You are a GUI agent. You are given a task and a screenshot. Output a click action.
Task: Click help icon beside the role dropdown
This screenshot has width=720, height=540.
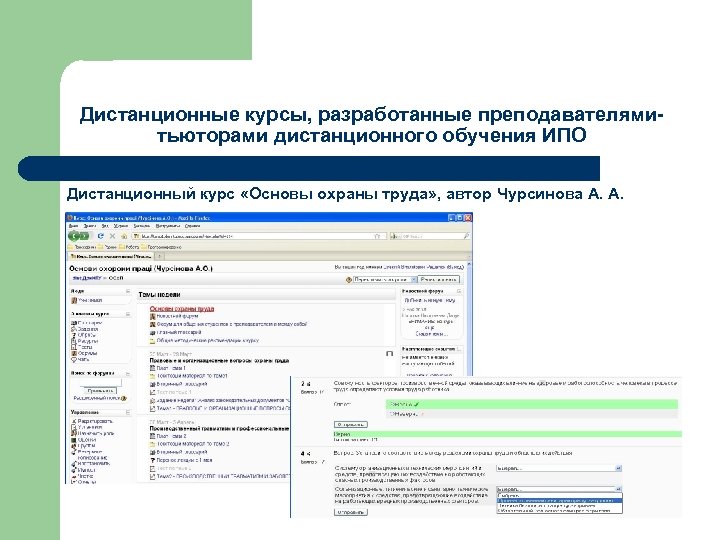(x=349, y=280)
